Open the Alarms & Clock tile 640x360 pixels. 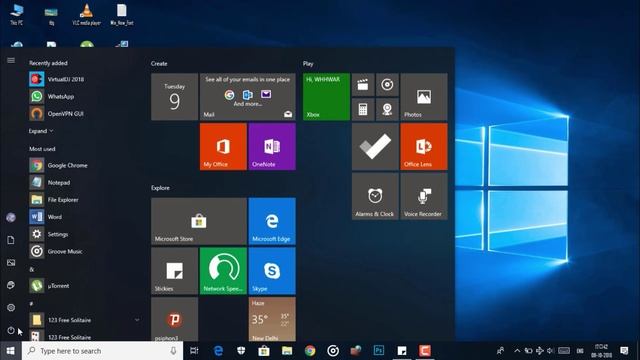(x=375, y=196)
